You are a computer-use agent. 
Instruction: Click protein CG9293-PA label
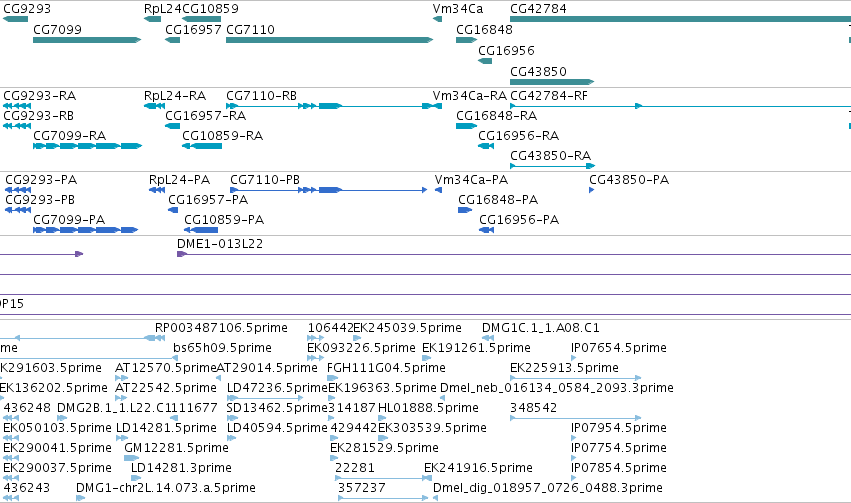(x=41, y=180)
